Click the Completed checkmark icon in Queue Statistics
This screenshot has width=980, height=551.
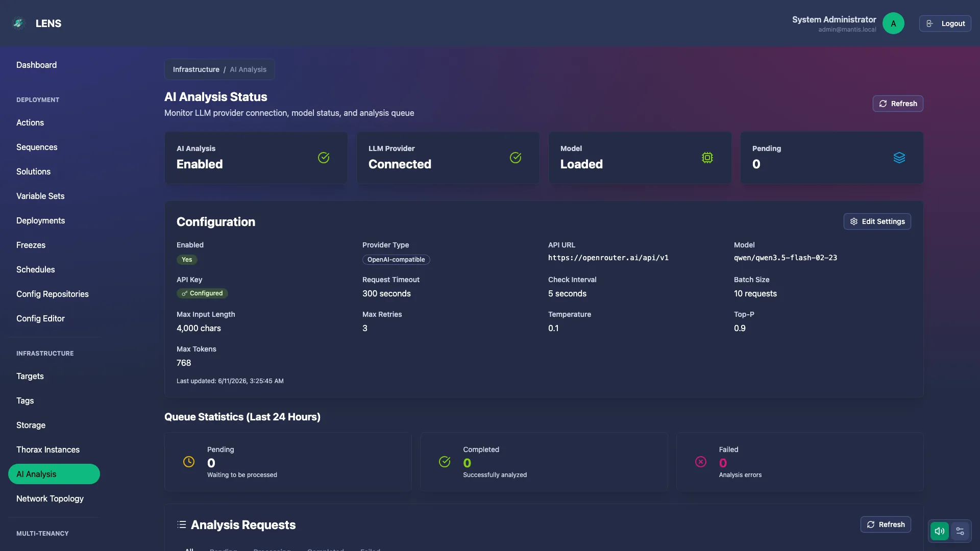445,462
